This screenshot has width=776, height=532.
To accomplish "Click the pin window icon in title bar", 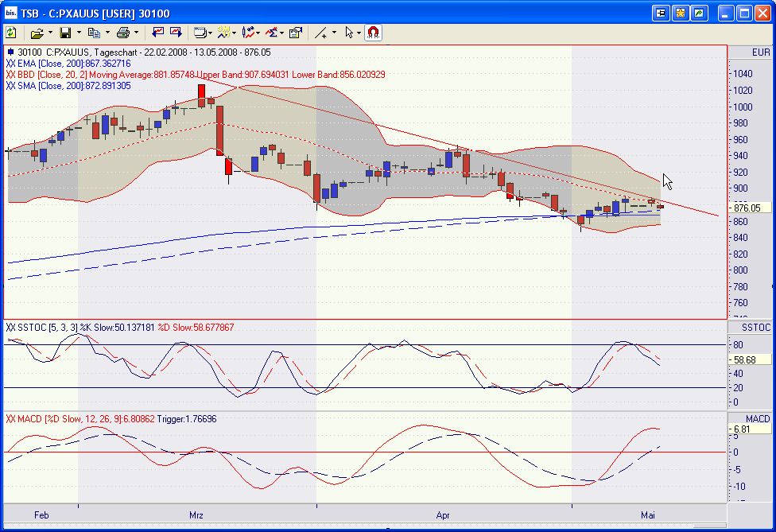I will point(661,14).
